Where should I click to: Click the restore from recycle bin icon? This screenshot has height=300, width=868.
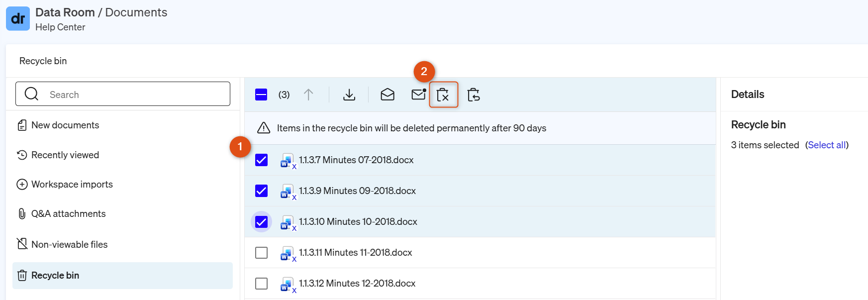(474, 95)
